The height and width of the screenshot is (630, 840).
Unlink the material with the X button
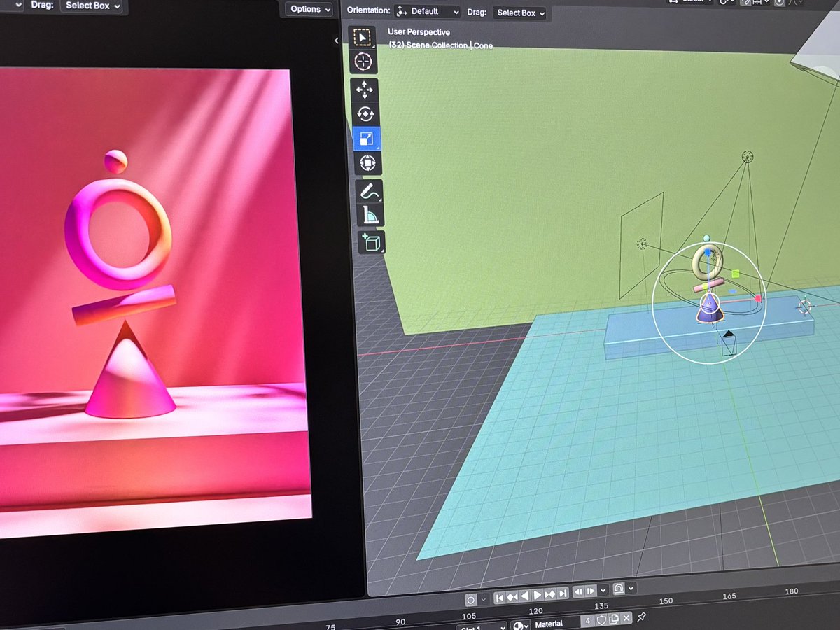pos(626,617)
